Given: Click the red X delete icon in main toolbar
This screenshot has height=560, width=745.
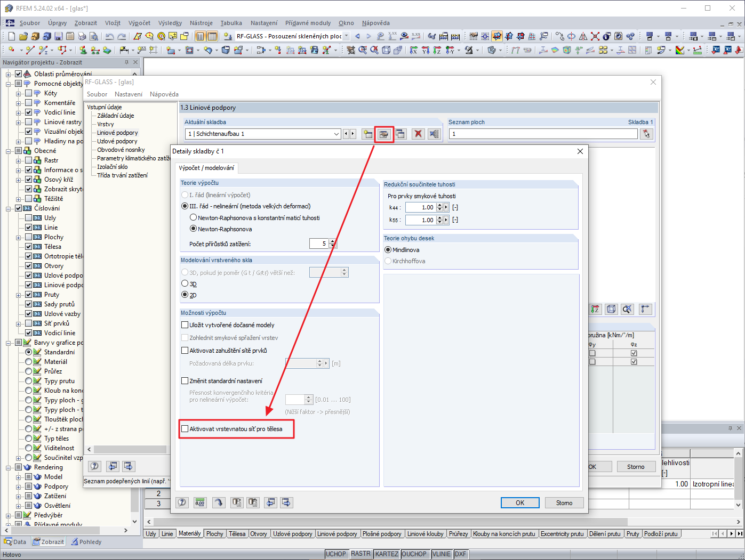Looking at the screenshot, I should [595, 36].
